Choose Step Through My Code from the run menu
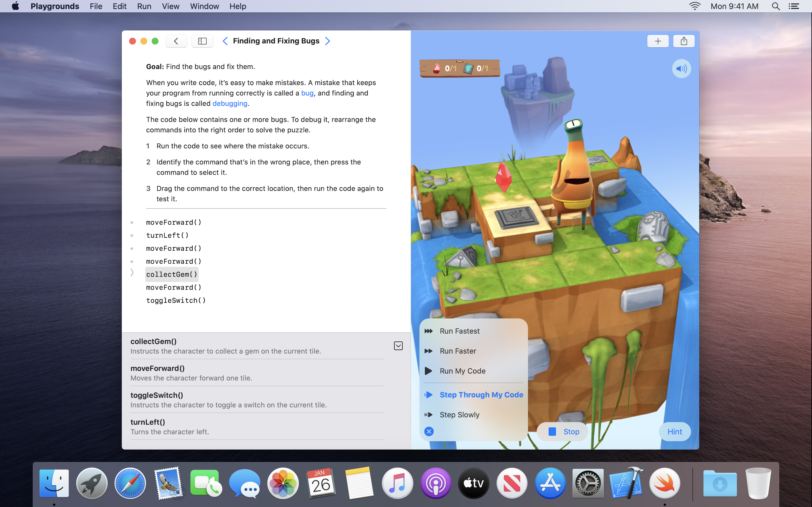This screenshot has width=812, height=507. coord(481,395)
